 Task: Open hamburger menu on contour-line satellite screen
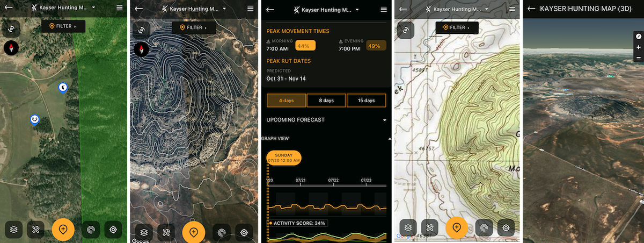point(250,9)
